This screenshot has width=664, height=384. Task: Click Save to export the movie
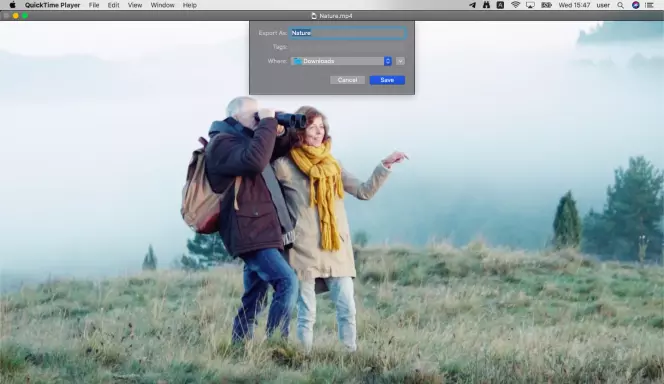(387, 80)
